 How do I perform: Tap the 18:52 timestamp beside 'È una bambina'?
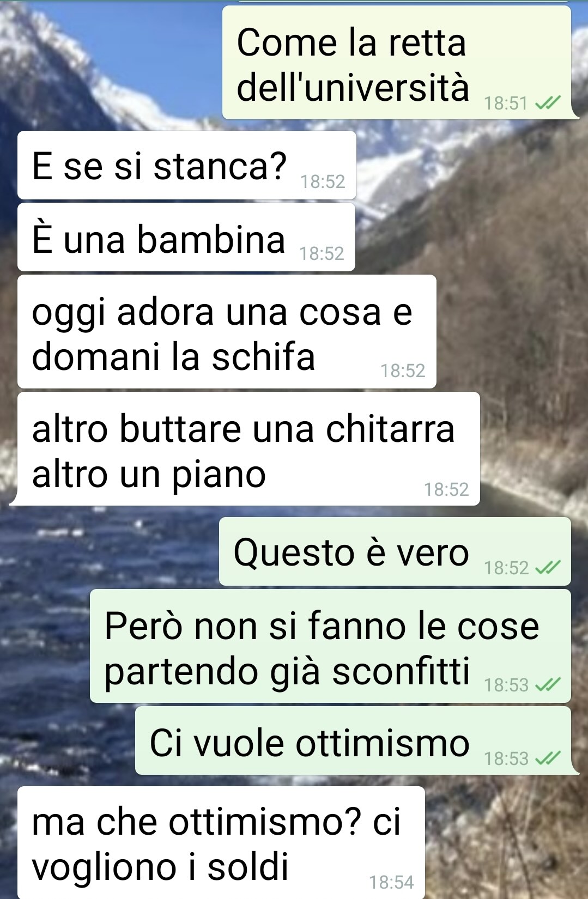(322, 253)
